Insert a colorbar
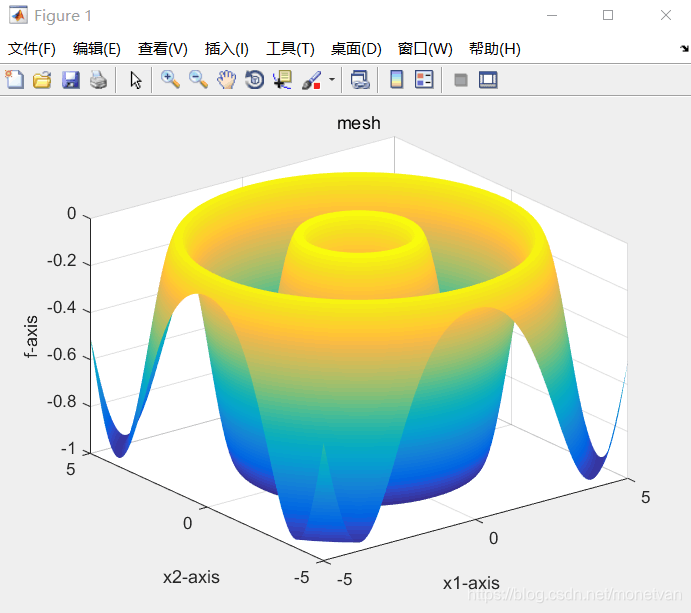 click(x=397, y=80)
